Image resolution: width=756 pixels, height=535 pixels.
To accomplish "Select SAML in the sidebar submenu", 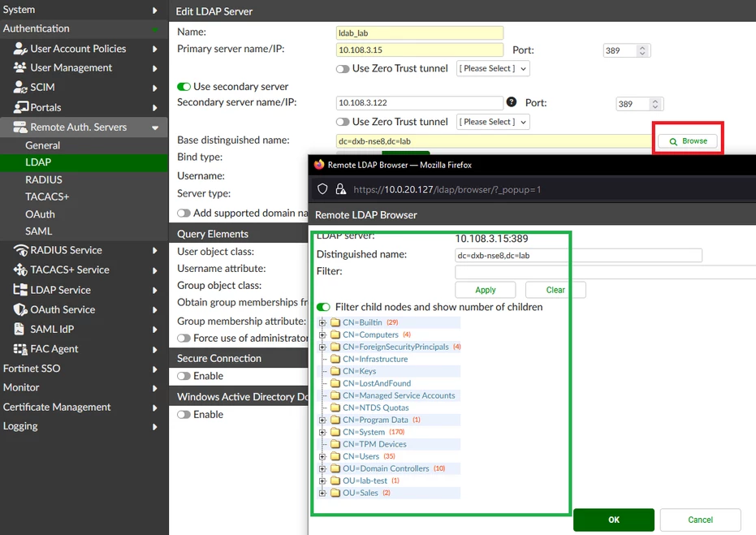I will click(x=39, y=231).
